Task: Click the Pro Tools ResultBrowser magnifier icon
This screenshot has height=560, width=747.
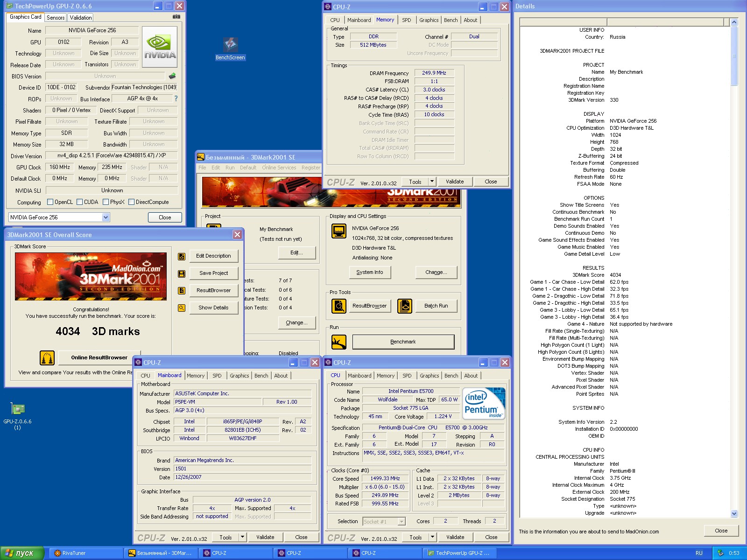Action: point(339,306)
